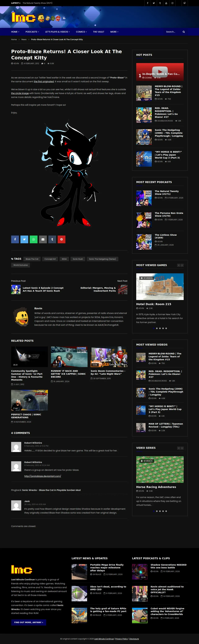
Task: Share article on Facebook
Action: point(15,239)
